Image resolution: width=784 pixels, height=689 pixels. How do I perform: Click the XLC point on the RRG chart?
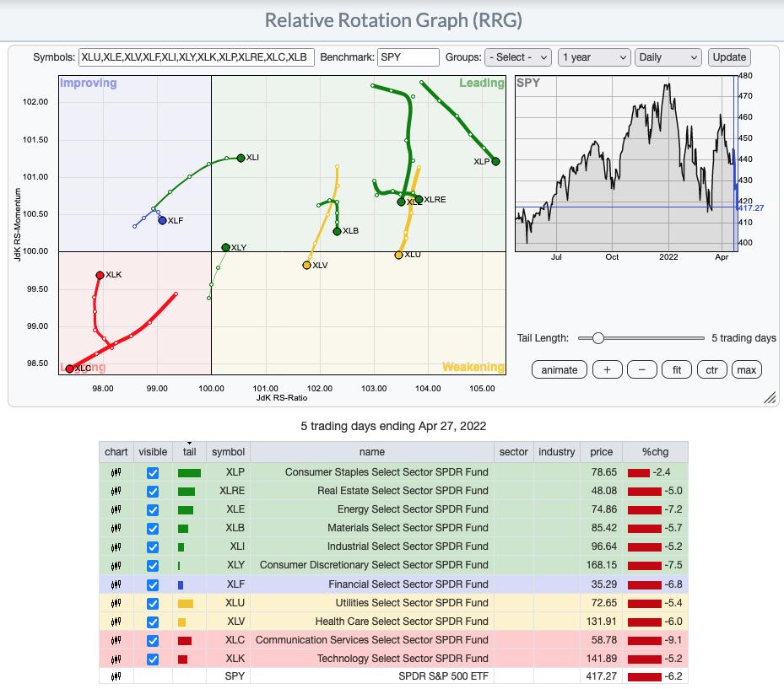69,369
